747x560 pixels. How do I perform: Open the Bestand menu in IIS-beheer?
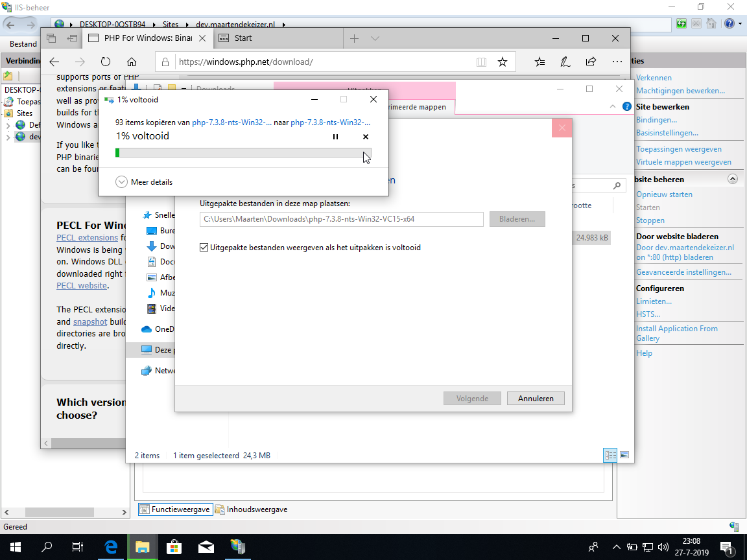click(23, 44)
